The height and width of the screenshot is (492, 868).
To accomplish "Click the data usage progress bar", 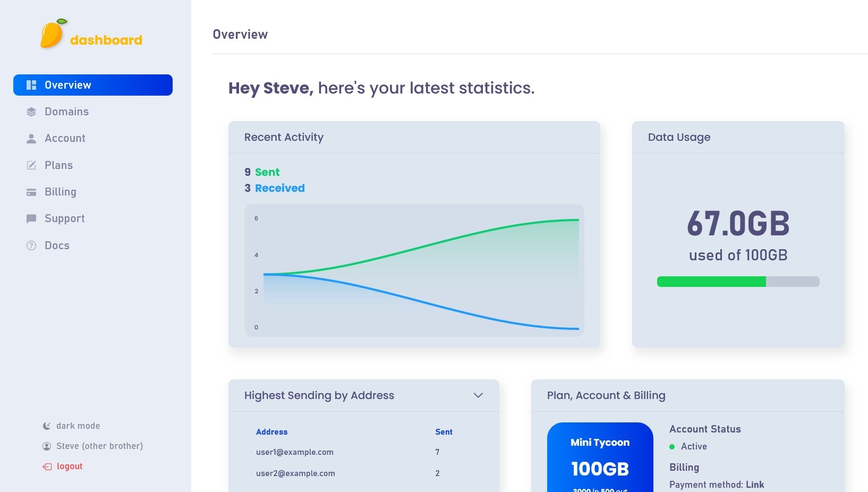I will click(x=738, y=282).
